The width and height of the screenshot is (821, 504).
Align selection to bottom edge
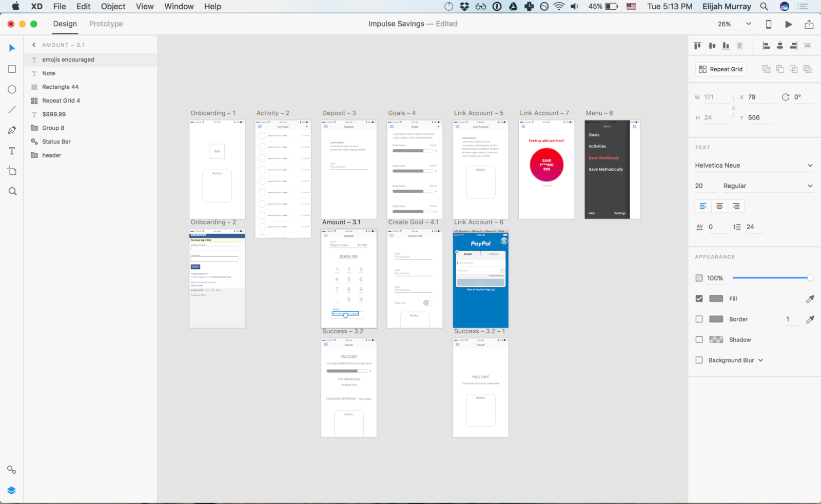pyautogui.click(x=726, y=46)
